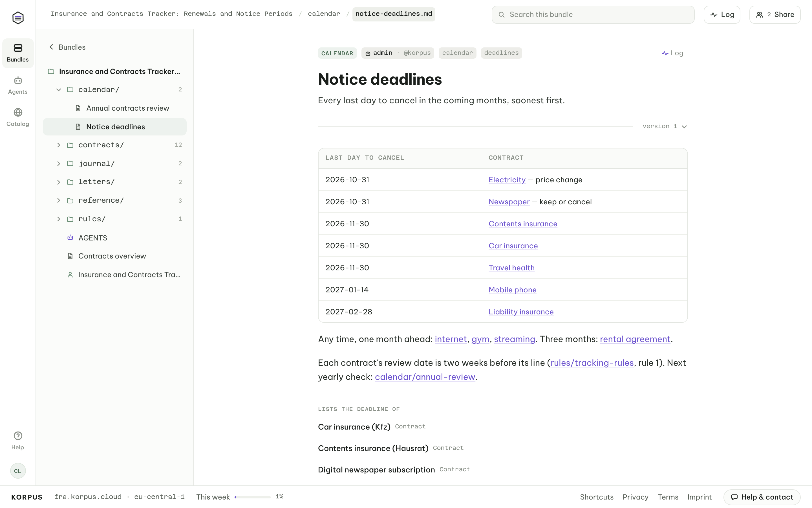Click the CL user avatar
The height and width of the screenshot is (508, 812).
tap(18, 471)
